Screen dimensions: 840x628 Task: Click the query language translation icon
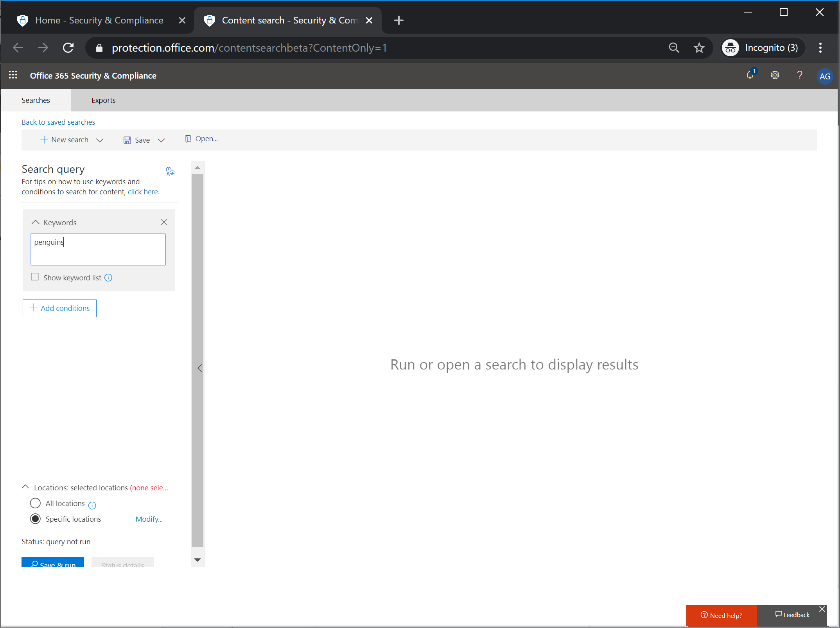tap(170, 171)
